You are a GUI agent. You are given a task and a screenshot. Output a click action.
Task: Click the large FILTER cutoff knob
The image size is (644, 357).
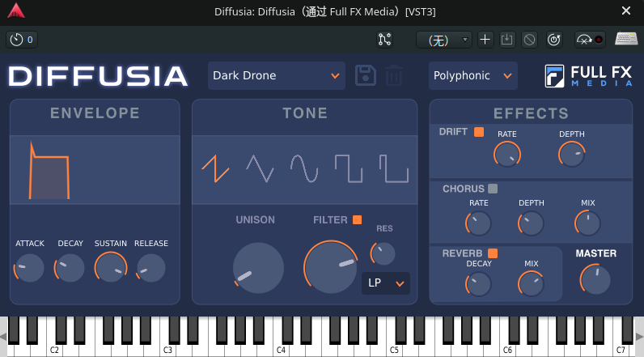click(x=331, y=268)
